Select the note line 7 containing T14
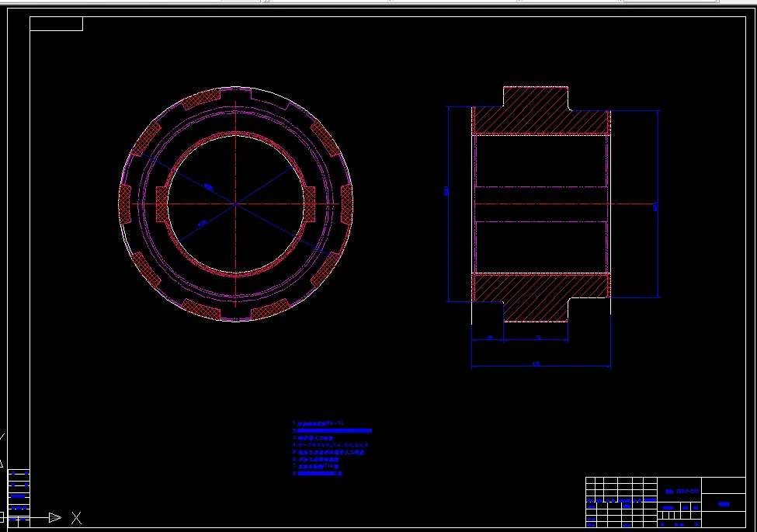Image resolution: width=757 pixels, height=532 pixels. tap(316, 466)
